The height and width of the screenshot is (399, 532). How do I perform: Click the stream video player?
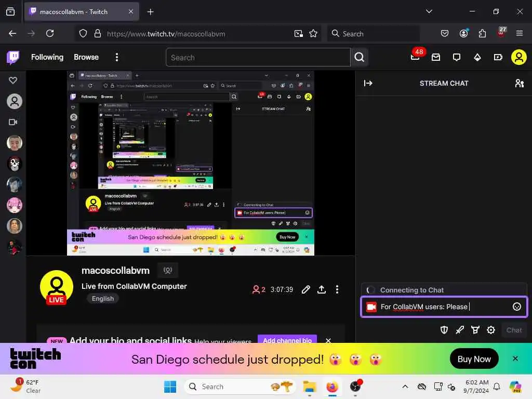191,163
